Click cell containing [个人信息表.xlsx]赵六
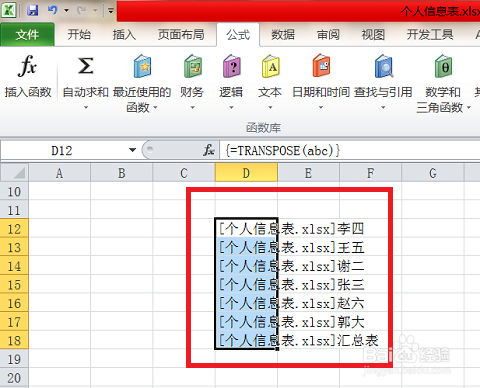480x388 pixels. pyautogui.click(x=246, y=303)
